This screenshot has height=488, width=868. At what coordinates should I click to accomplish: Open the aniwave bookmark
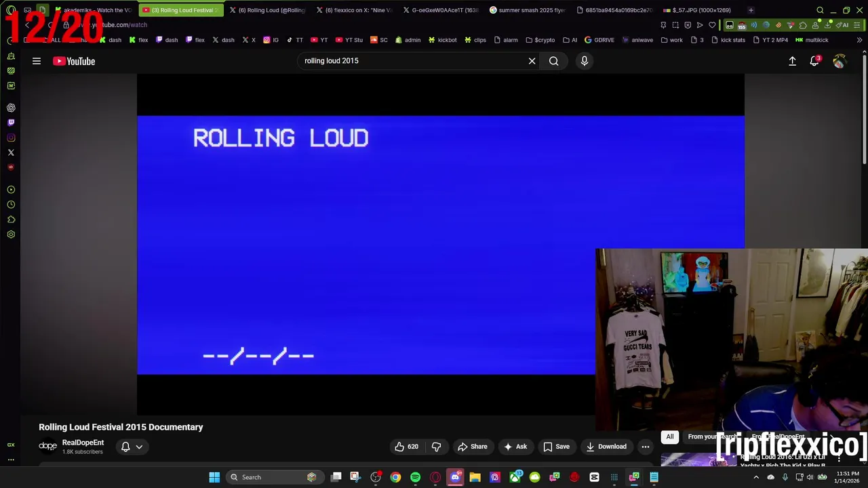(x=637, y=40)
